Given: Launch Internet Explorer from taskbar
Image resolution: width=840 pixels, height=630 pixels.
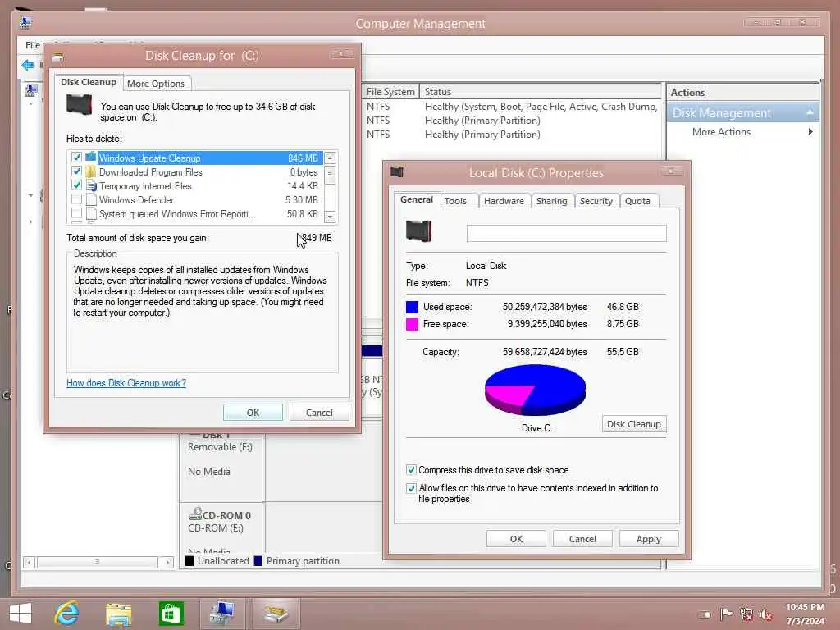Looking at the screenshot, I should (x=66, y=614).
